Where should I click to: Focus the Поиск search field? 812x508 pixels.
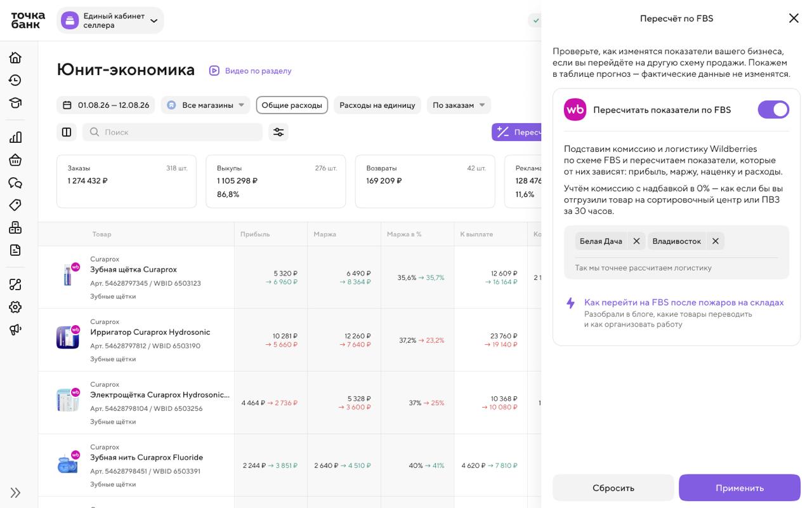[x=173, y=132]
